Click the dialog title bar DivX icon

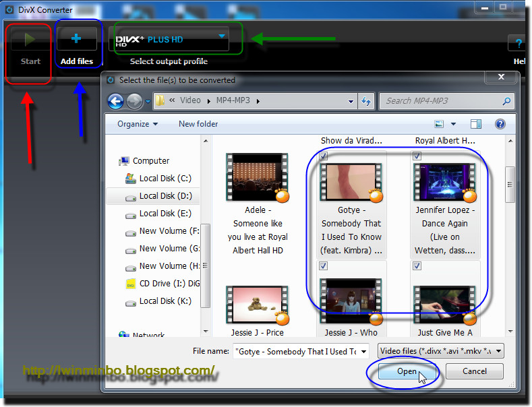click(111, 80)
